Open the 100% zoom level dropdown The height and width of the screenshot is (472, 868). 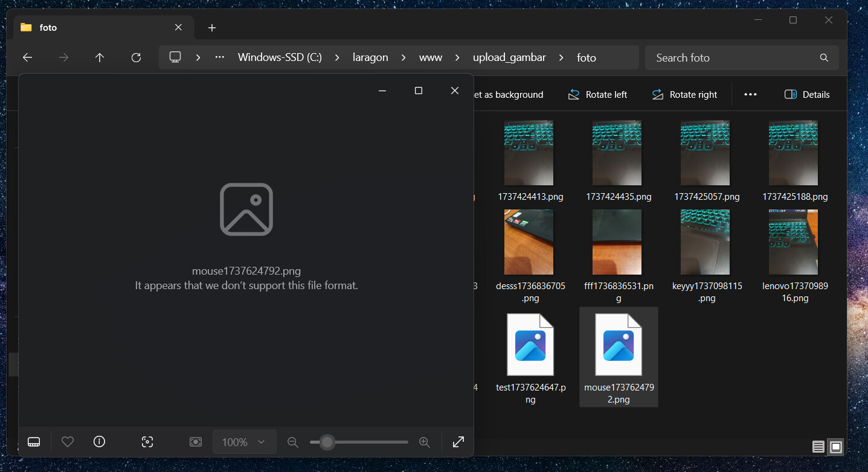point(244,442)
